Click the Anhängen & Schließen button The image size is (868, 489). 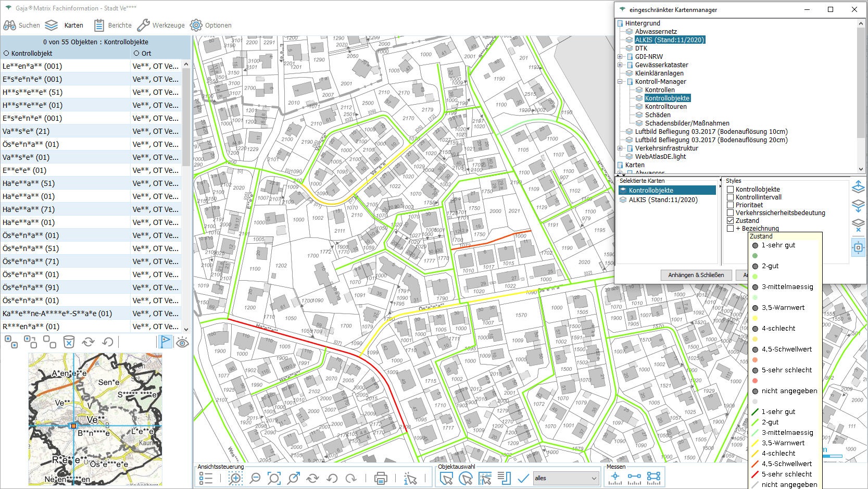(696, 275)
